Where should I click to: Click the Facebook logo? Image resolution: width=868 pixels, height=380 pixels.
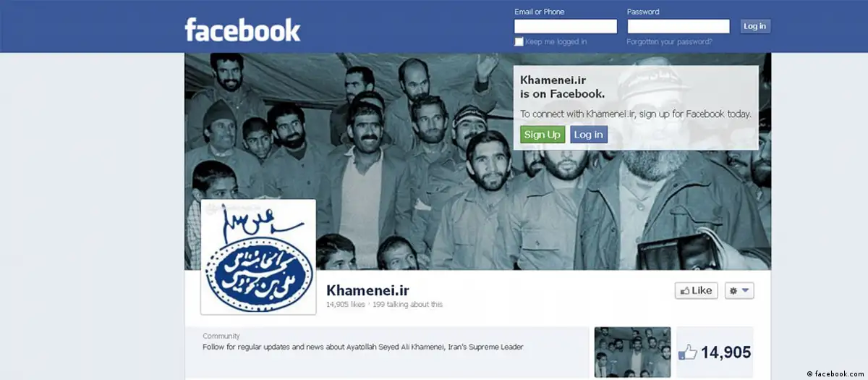tap(242, 30)
